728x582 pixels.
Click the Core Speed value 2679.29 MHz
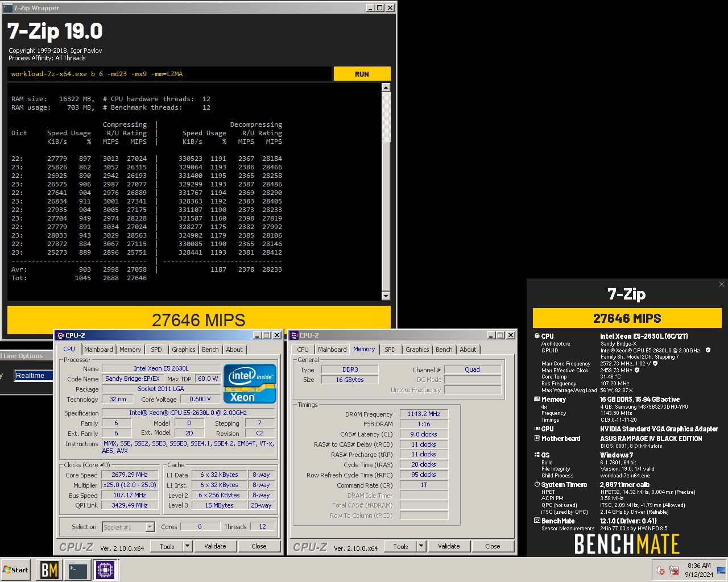[130, 475]
